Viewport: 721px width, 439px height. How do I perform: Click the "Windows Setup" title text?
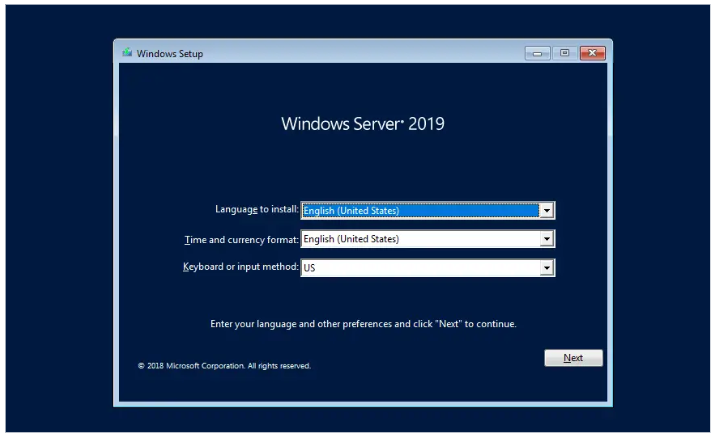pos(170,54)
